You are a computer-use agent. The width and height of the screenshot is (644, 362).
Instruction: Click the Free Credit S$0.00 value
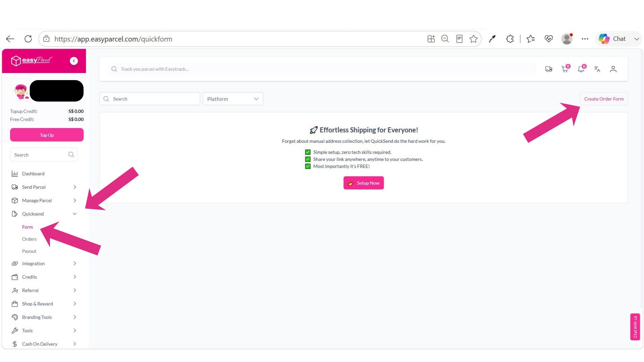[x=76, y=119]
